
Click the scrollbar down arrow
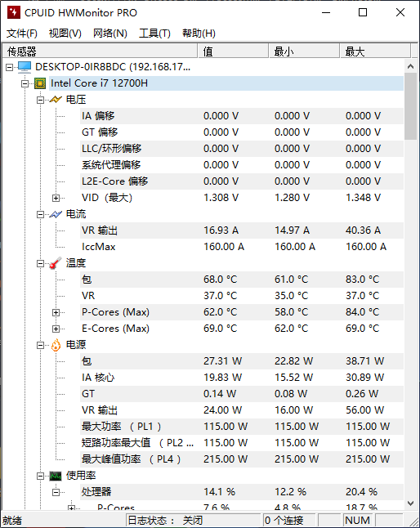410,503
